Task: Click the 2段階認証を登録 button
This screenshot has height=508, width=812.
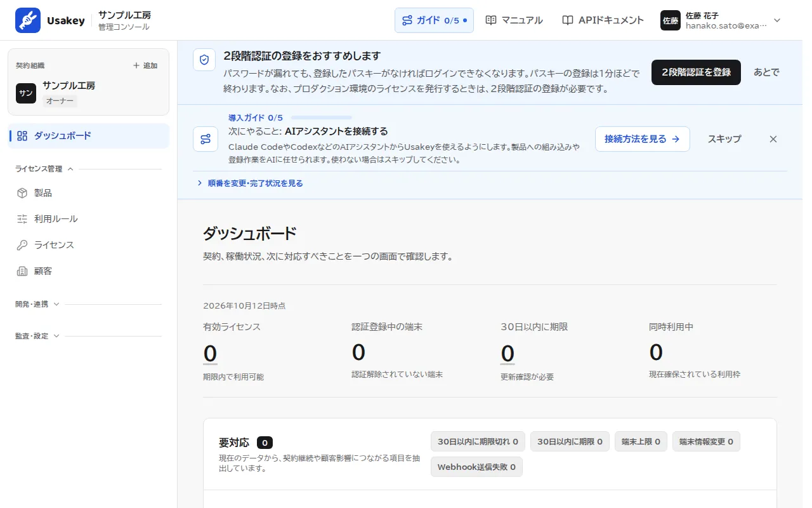Action: [696, 72]
